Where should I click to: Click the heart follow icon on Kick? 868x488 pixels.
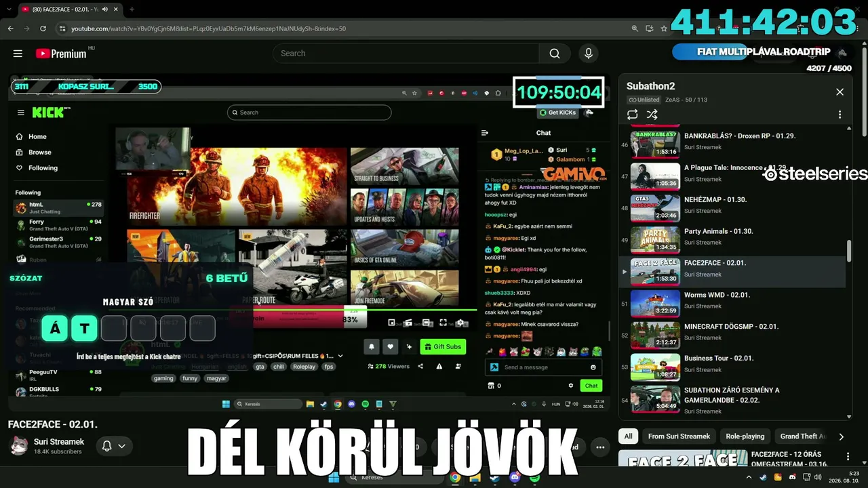[x=390, y=346]
